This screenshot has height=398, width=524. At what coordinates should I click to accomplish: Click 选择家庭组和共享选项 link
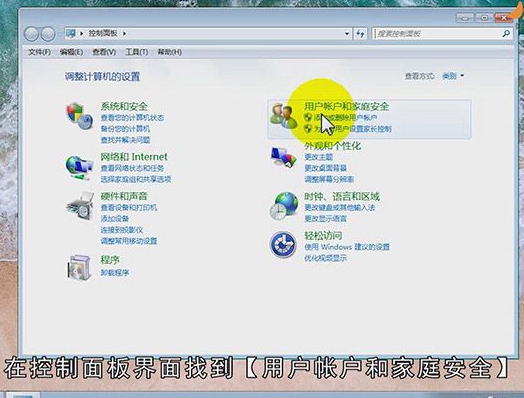(x=136, y=179)
